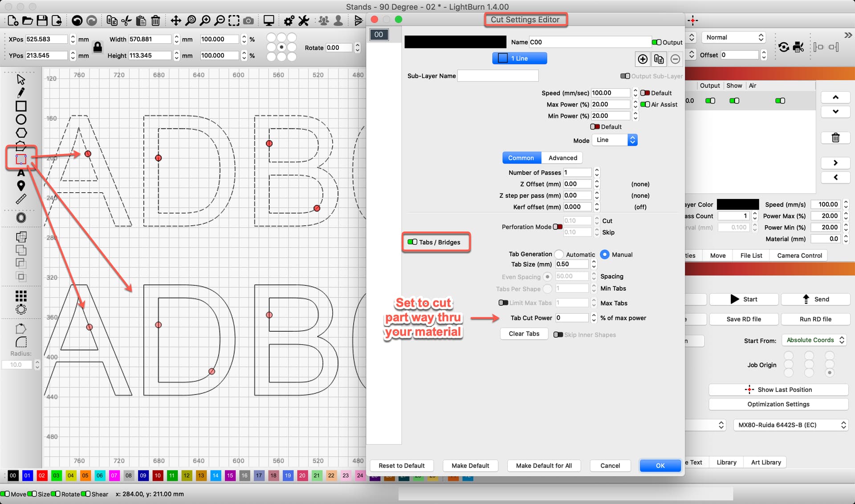
Task: Select Manual tab generation
Action: point(605,255)
